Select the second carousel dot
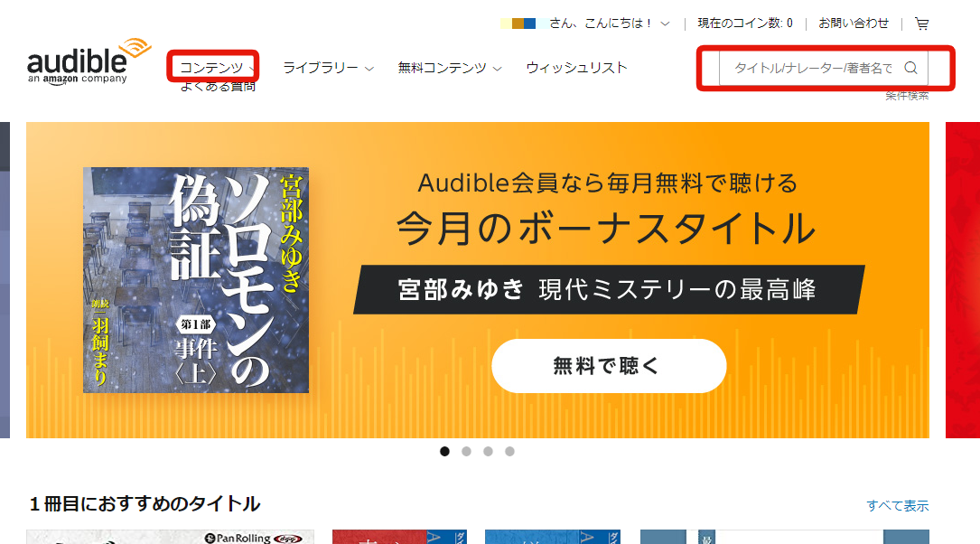The width and height of the screenshot is (980, 544). 466,452
